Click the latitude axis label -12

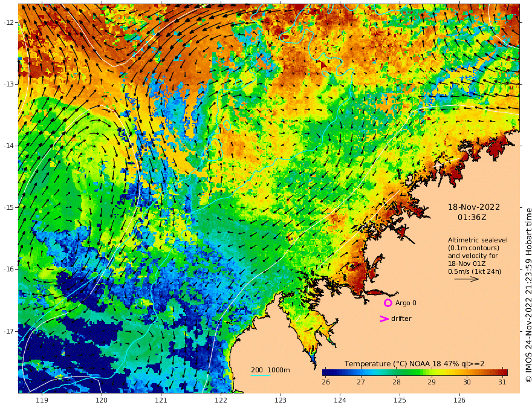[x=9, y=22]
